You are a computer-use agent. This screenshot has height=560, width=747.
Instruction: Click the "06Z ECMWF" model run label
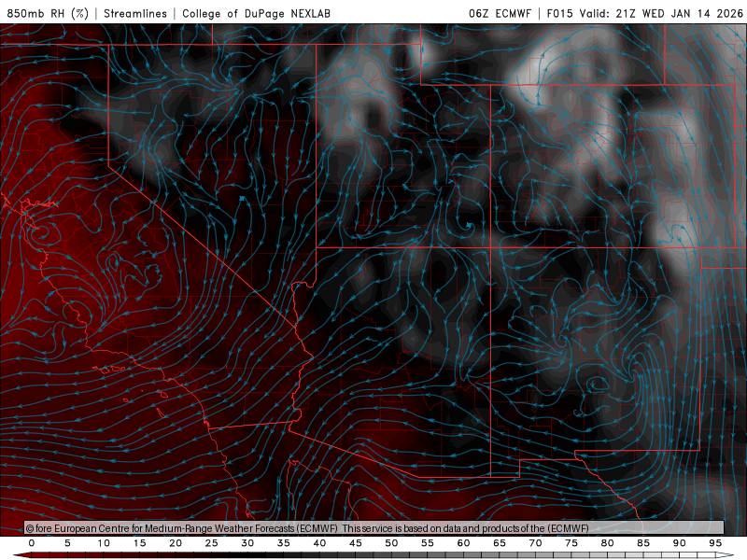(500, 13)
